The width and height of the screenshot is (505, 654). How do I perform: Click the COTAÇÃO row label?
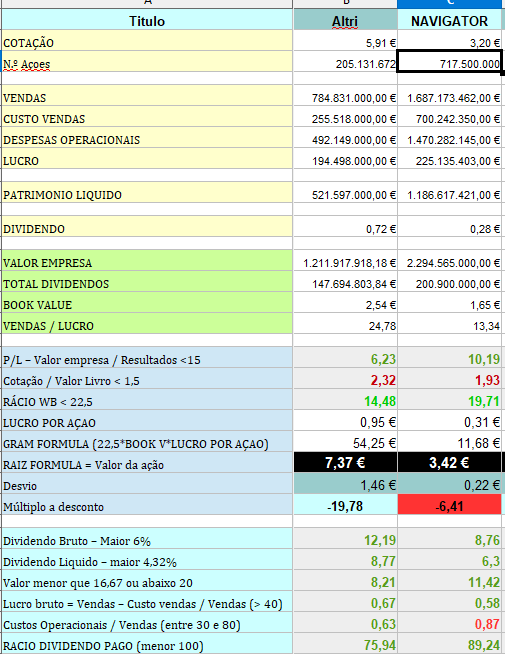(147, 42)
